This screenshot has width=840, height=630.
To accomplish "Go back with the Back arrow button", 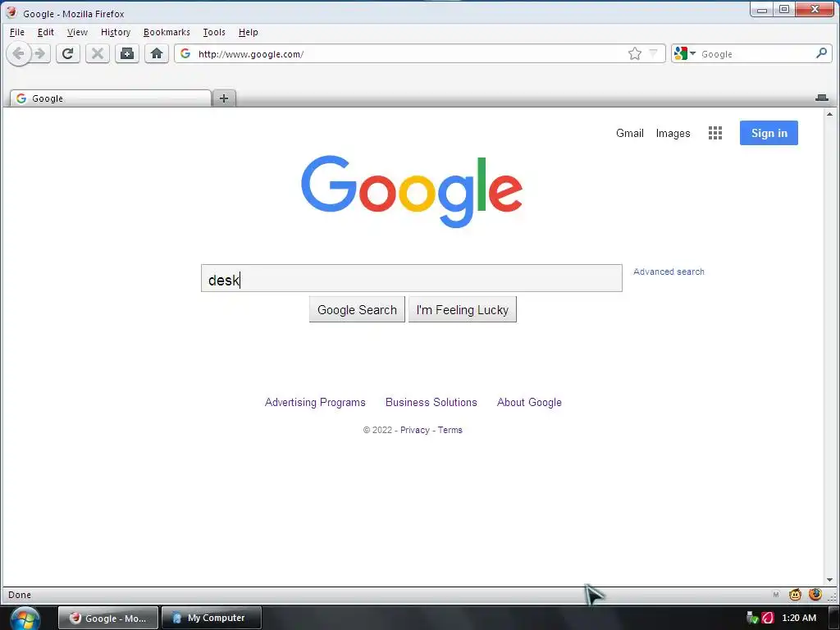I will (19, 53).
